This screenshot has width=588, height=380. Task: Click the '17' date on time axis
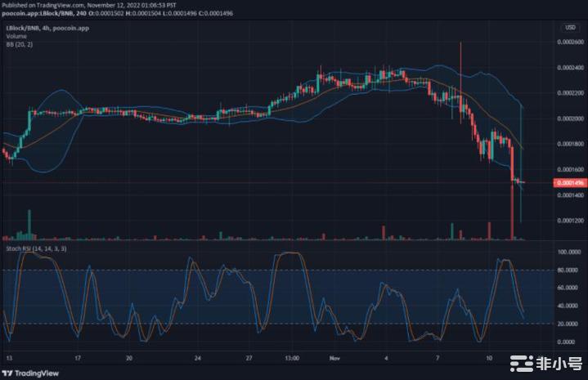(78, 358)
